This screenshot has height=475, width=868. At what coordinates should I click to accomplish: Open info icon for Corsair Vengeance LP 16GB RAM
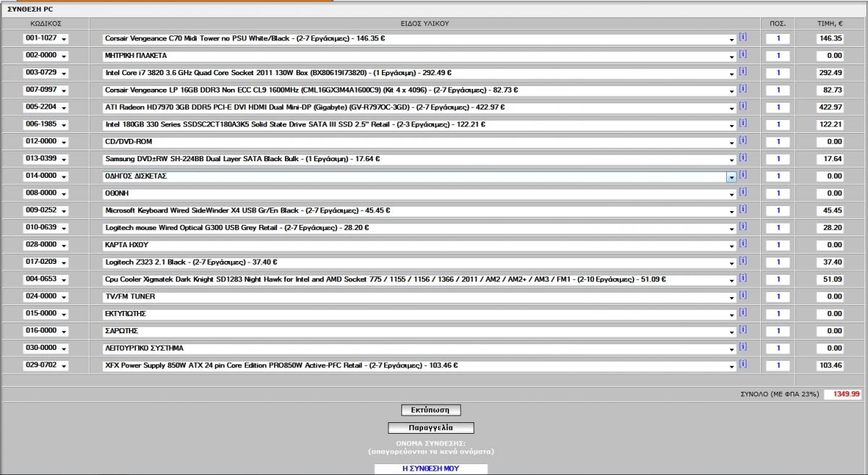point(742,89)
